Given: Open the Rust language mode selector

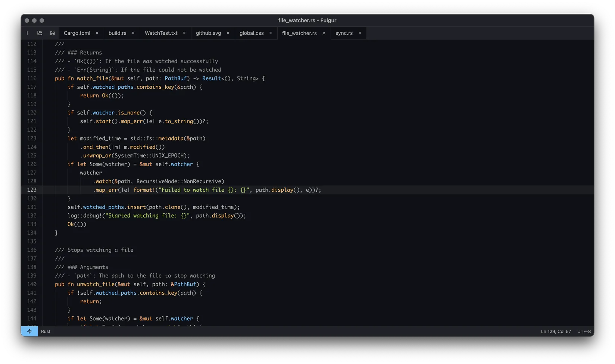Looking at the screenshot, I should click(x=46, y=331).
